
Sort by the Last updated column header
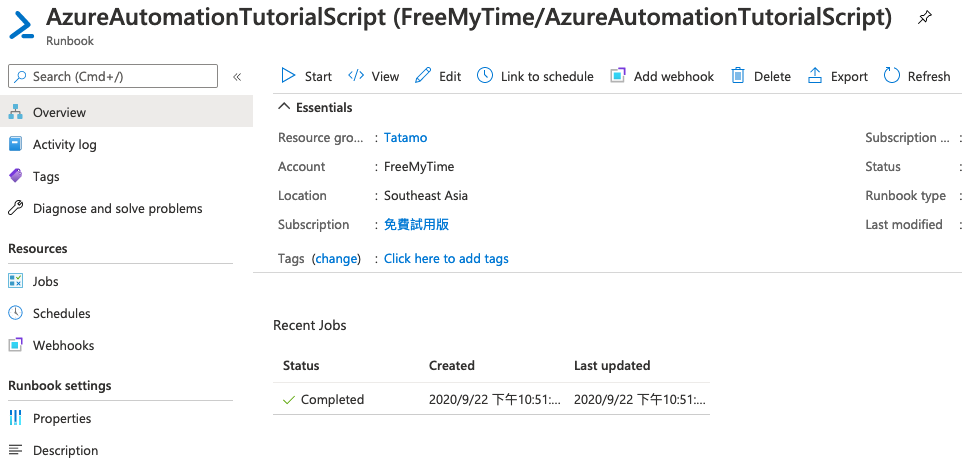tap(612, 366)
